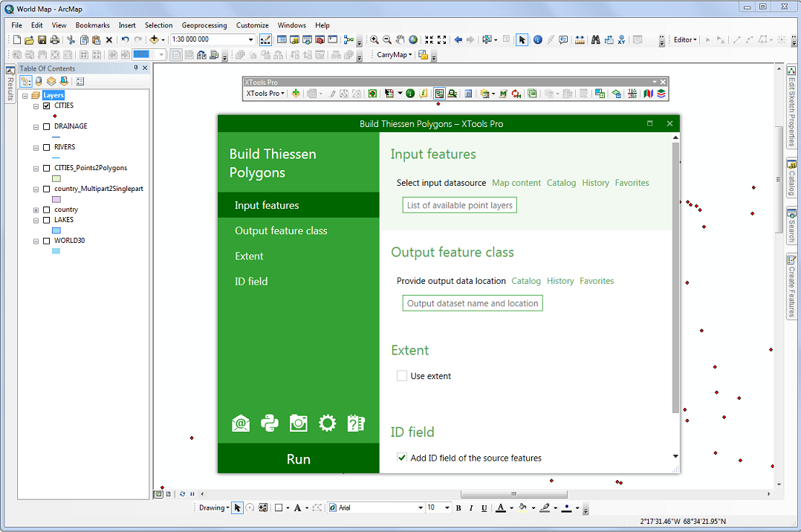Open the Drawing dropdown menu

point(214,507)
